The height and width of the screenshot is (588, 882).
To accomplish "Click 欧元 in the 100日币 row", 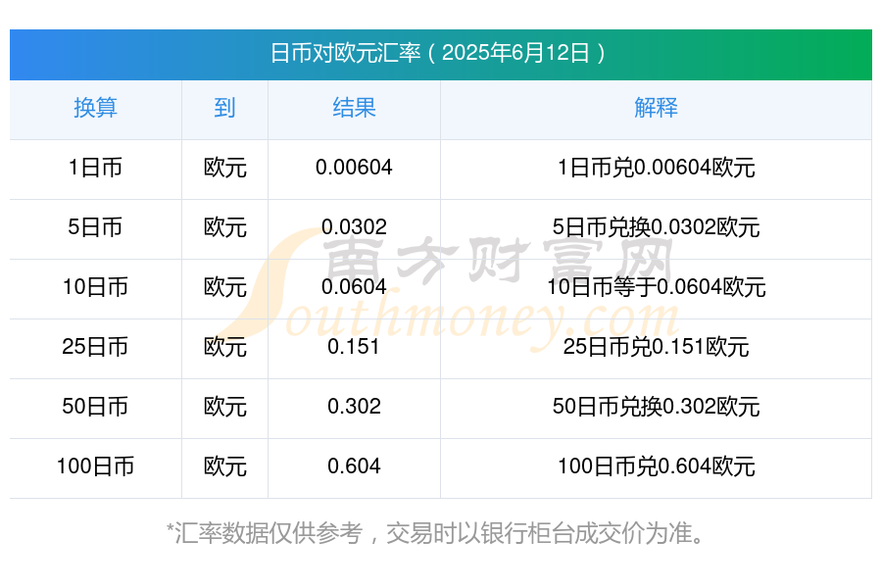I will click(225, 466).
